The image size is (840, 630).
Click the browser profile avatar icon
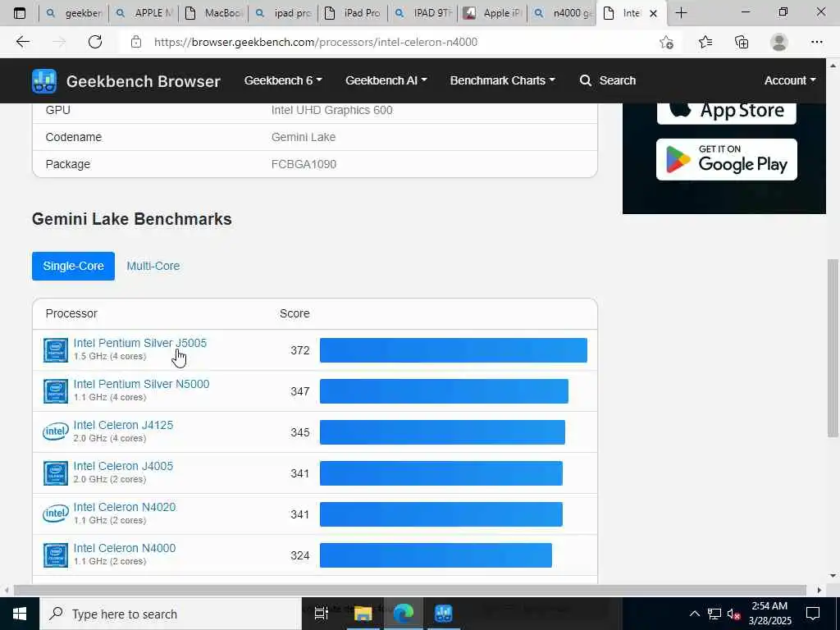tap(779, 42)
